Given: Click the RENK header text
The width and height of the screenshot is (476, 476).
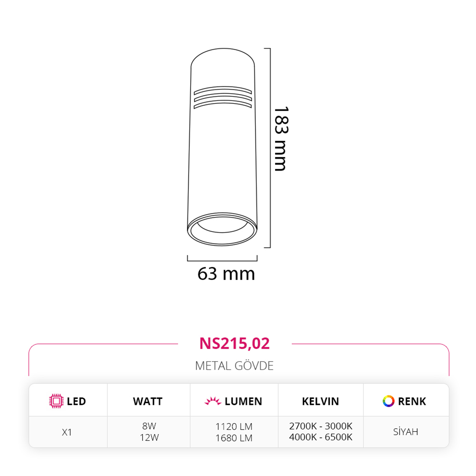Looking at the screenshot, I should [412, 401].
